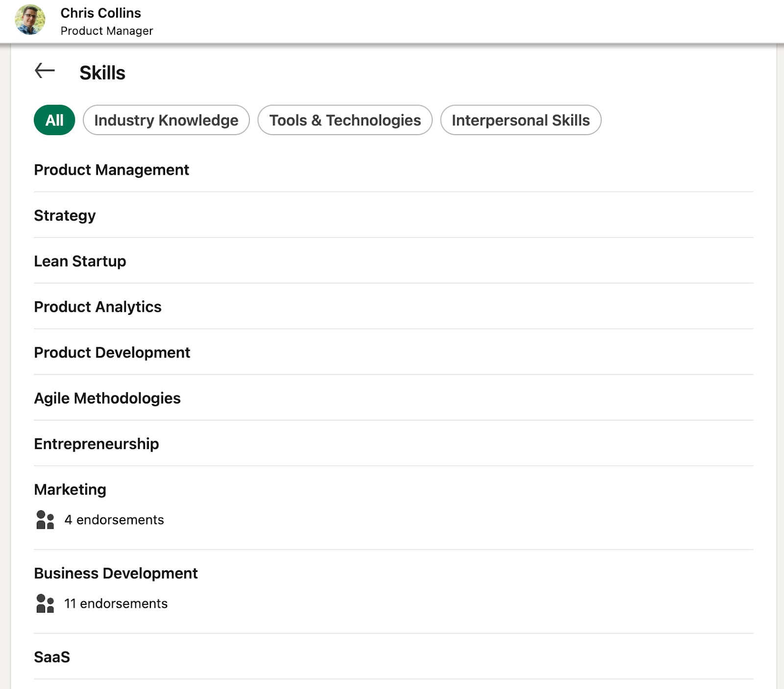784x689 pixels.
Task: Click the endorsements people icon under Marketing
Action: click(x=44, y=521)
